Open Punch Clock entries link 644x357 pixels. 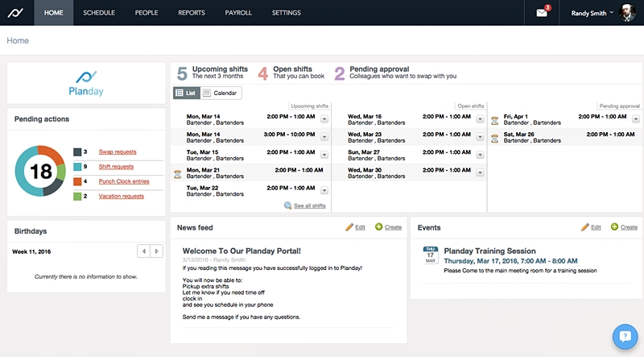pyautogui.click(x=123, y=181)
